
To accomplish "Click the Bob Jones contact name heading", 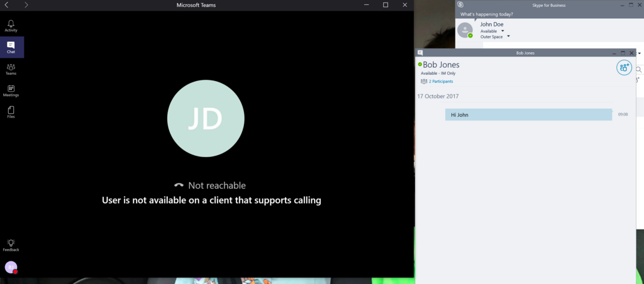I will tap(441, 65).
